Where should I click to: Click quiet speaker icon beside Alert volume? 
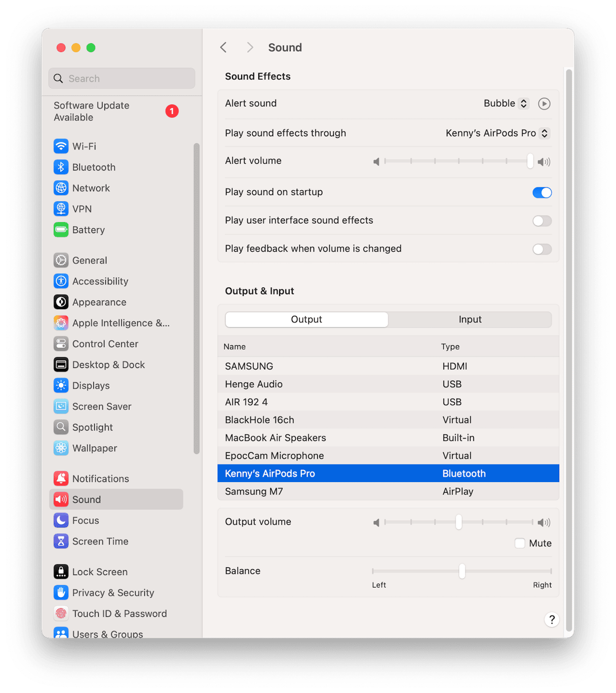[x=376, y=162]
